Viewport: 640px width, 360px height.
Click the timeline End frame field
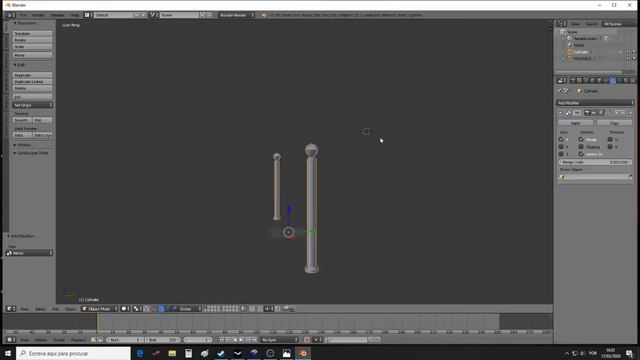163,340
